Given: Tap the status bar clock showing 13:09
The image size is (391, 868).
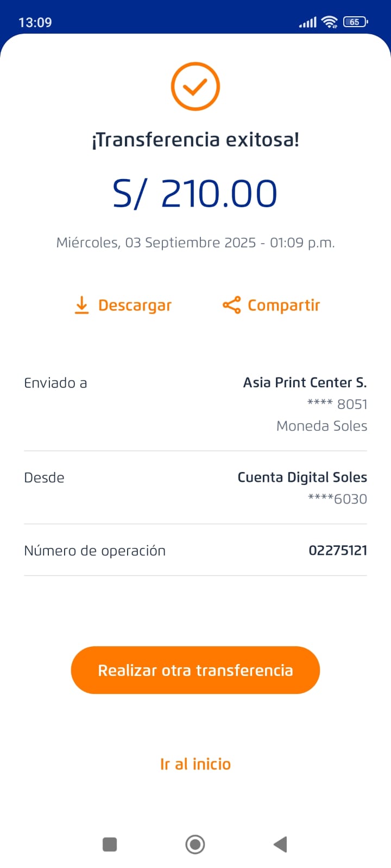Looking at the screenshot, I should coord(35,22).
